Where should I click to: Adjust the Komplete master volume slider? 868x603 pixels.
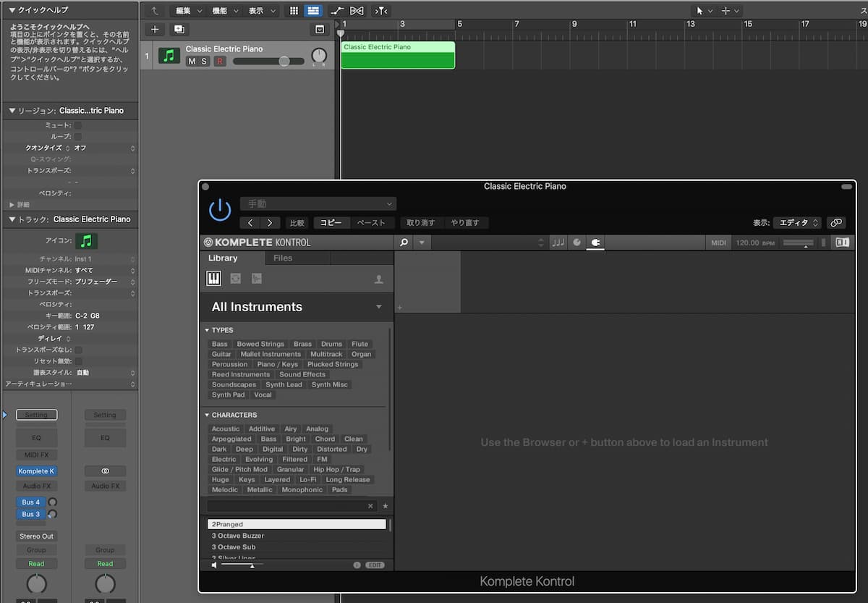click(798, 243)
